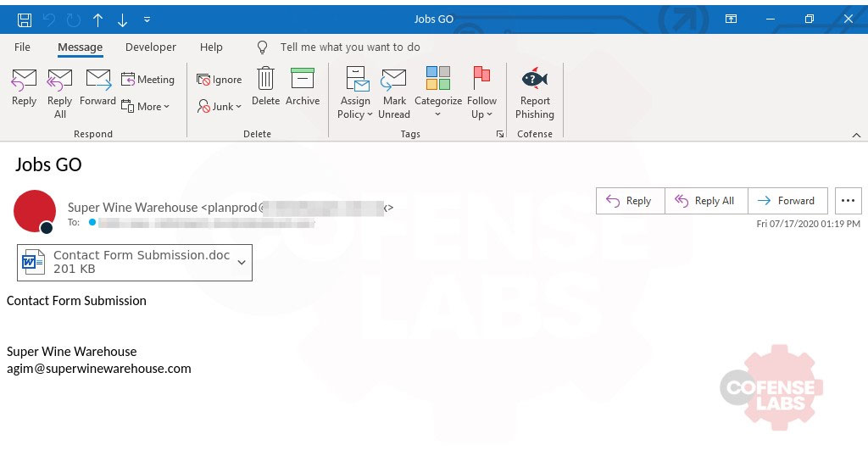Click the lightbulb Tell Me icon

pos(263,47)
